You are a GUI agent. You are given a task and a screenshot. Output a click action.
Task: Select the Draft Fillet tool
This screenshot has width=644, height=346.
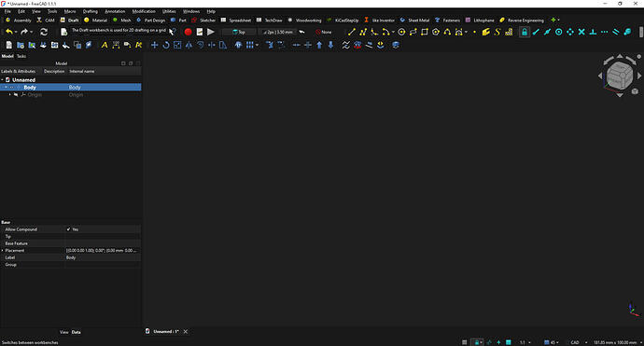click(374, 32)
